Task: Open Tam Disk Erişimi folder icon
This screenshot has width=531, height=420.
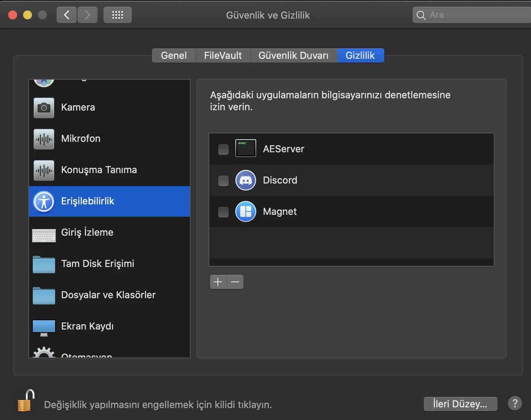Action: [x=44, y=264]
